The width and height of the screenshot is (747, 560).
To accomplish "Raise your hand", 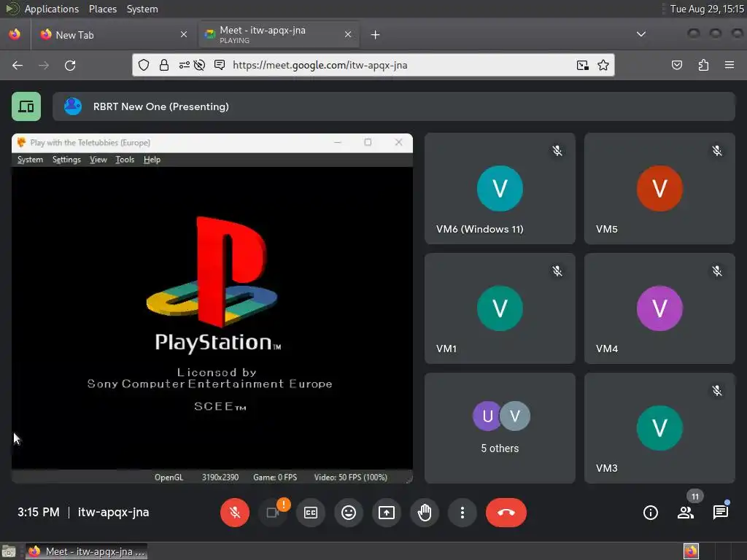I will coord(425,513).
